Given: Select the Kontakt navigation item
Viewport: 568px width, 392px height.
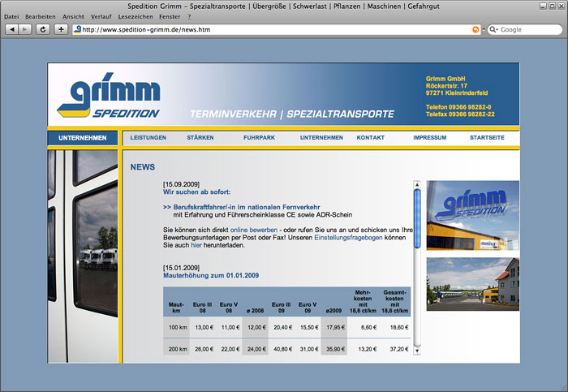Looking at the screenshot, I should 370,138.
